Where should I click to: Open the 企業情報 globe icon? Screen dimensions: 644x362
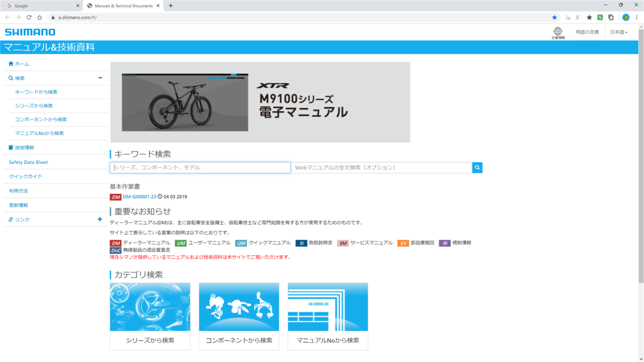558,32
